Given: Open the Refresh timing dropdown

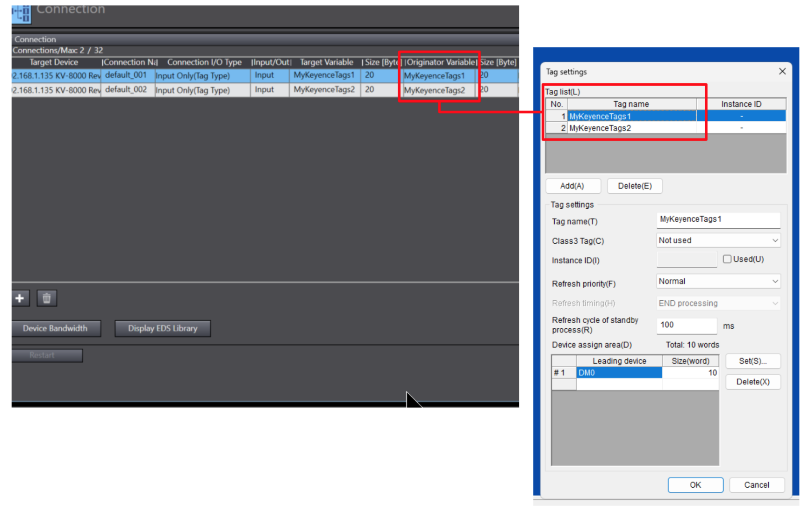Looking at the screenshot, I should [x=718, y=303].
